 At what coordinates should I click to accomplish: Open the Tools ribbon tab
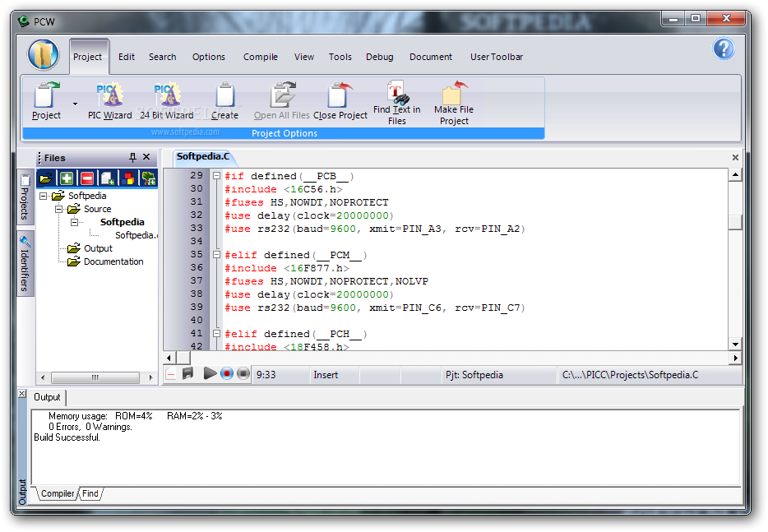340,57
